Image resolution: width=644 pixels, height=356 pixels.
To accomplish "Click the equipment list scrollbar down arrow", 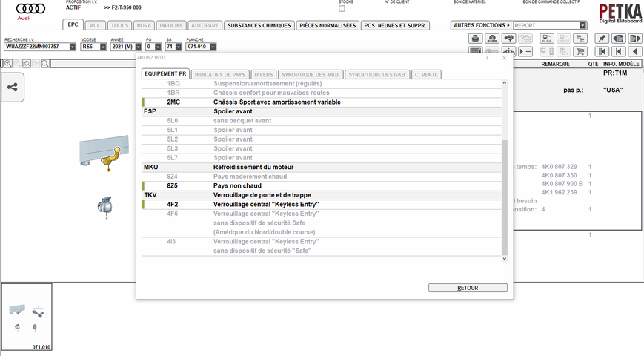I will (505, 259).
